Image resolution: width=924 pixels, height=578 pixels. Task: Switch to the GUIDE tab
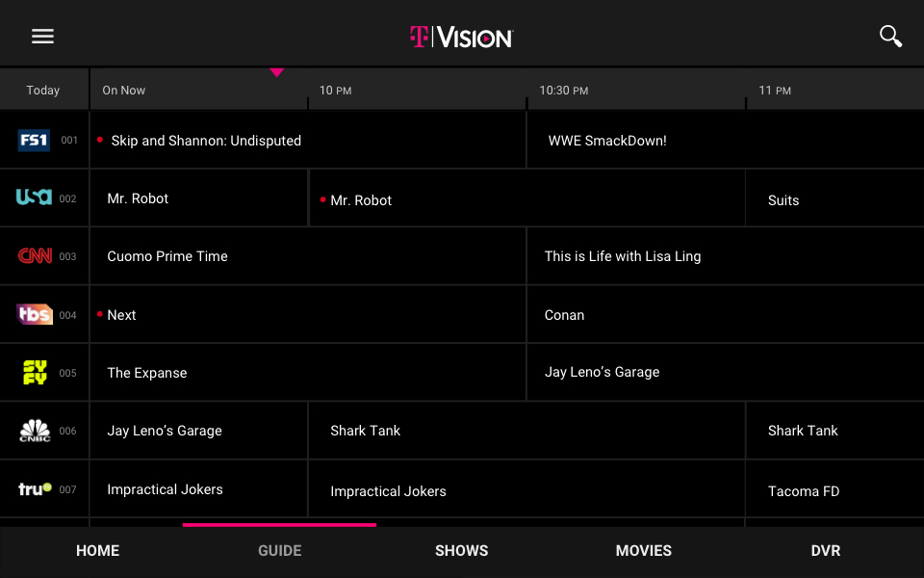point(280,551)
